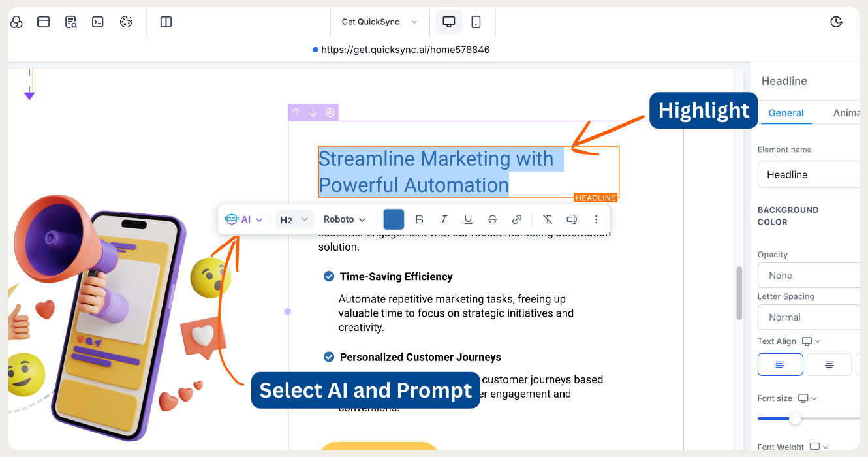Switch to desktop preview
This screenshot has width=868, height=457.
(449, 22)
